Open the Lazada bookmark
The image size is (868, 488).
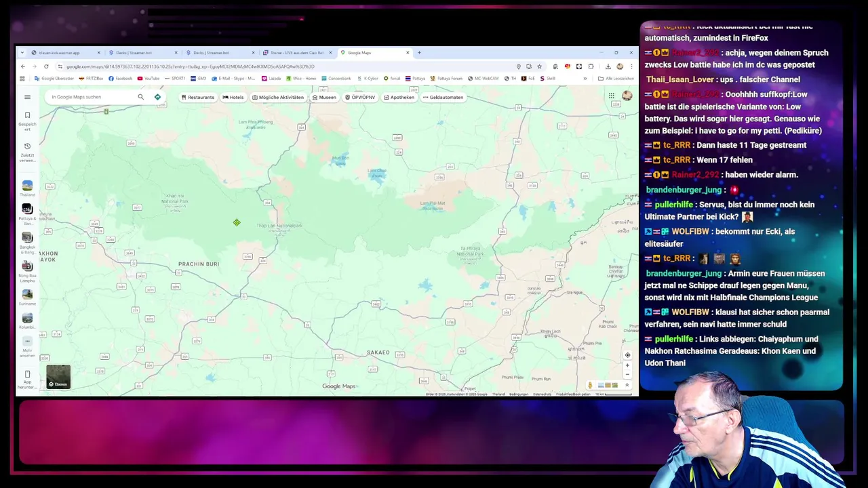271,79
